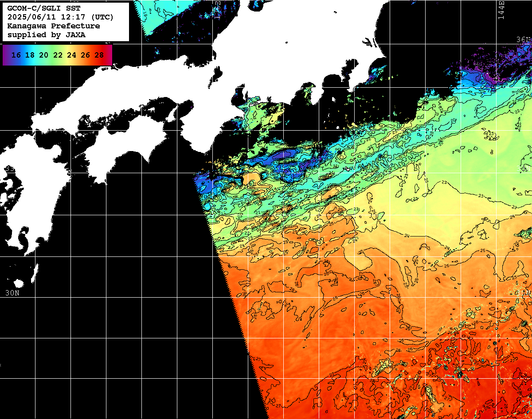Viewport: 532px width, 419px height.
Task: Pick the cyan 20-degree legend color
Action: [43, 55]
